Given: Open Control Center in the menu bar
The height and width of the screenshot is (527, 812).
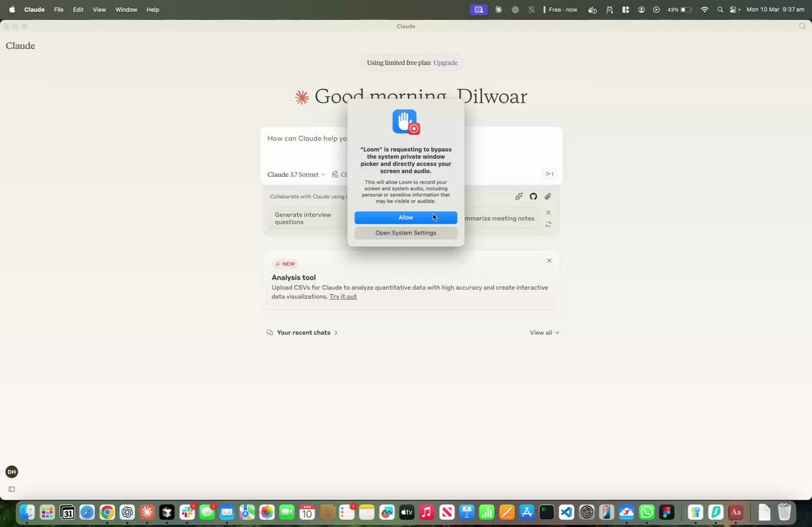Looking at the screenshot, I should pos(735,10).
